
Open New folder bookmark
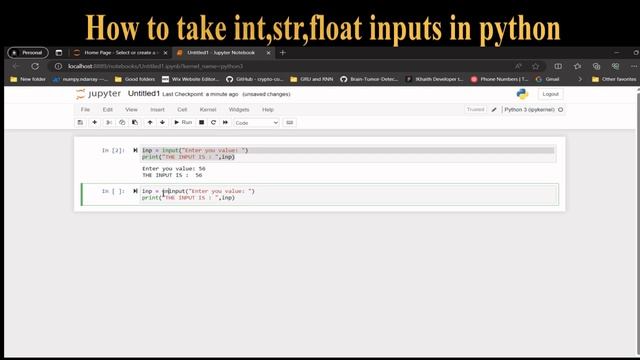point(28,79)
